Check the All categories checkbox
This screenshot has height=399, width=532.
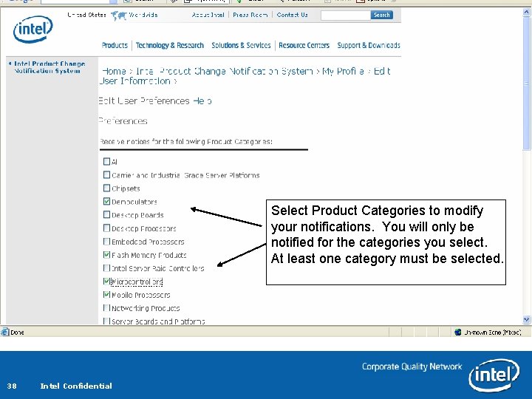[107, 162]
